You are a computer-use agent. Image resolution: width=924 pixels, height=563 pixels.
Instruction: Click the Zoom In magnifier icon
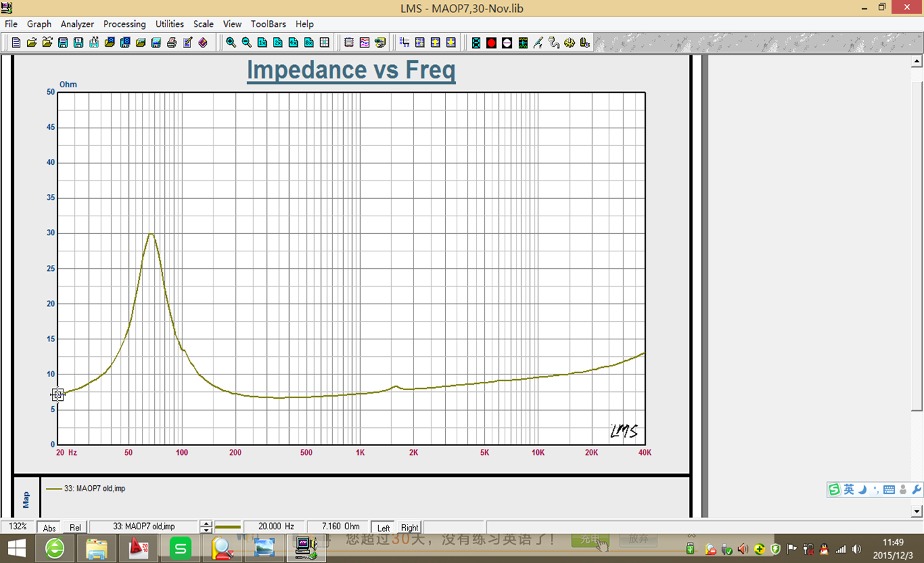point(231,43)
